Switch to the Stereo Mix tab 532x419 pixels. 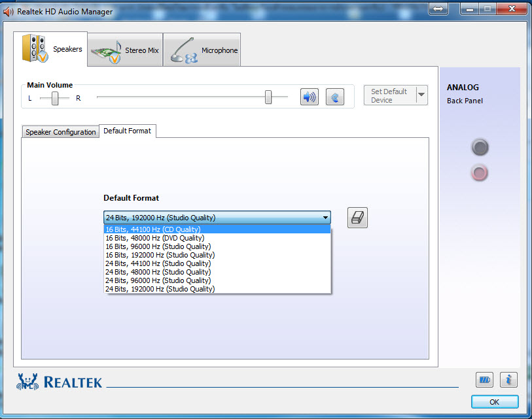(125, 50)
